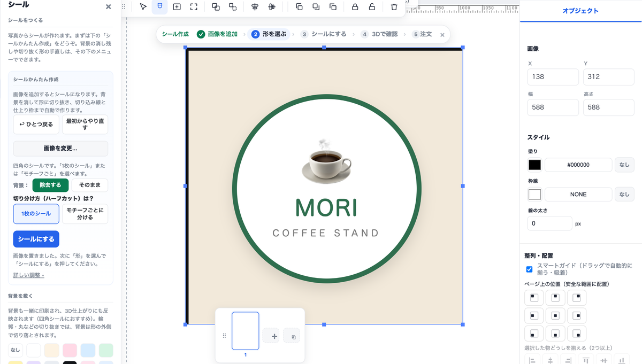Set fill to なし
Screen dimensions: 642x364
tap(624, 165)
